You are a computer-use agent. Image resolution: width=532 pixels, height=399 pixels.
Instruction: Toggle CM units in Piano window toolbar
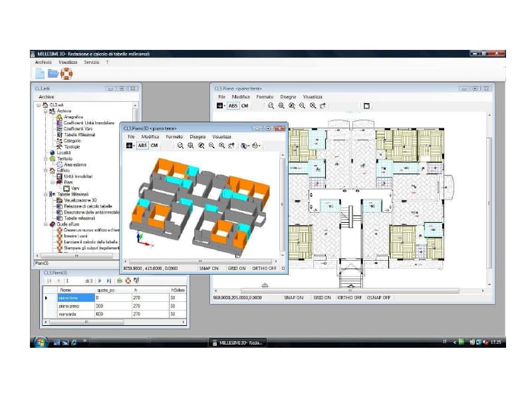[x=245, y=106]
